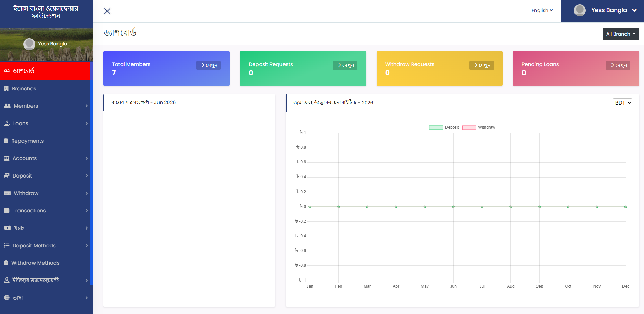The width and height of the screenshot is (644, 314).
Task: Open the All Branch dropdown
Action: (620, 34)
